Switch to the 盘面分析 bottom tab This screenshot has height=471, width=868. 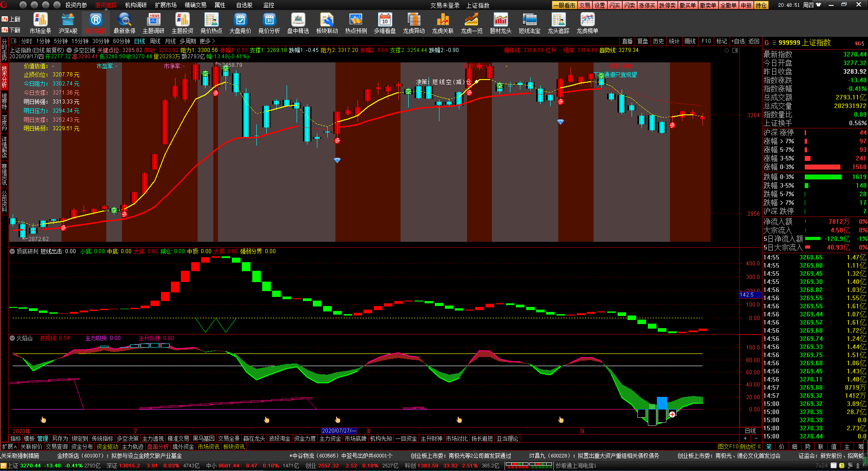(x=158, y=447)
